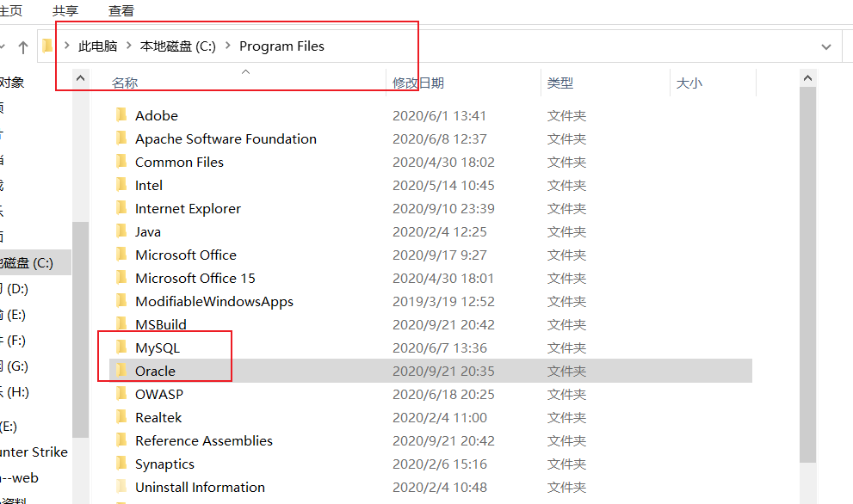This screenshot has width=853, height=504.
Task: Open the 共享 ribbon tab
Action: pos(65,11)
